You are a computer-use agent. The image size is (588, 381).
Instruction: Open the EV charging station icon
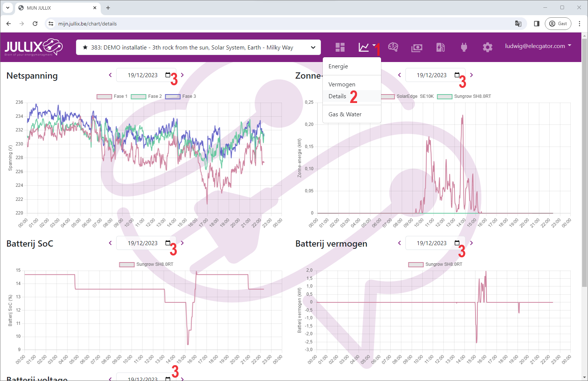click(x=440, y=47)
